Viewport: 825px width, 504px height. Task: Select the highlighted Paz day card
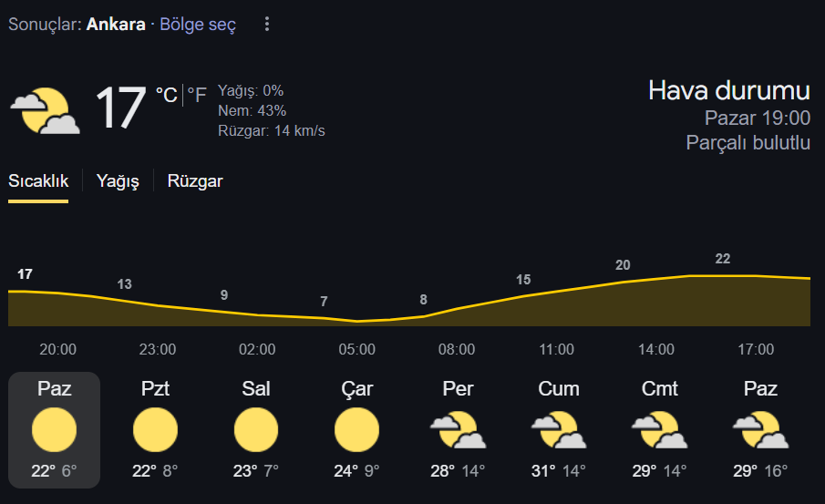coord(54,430)
